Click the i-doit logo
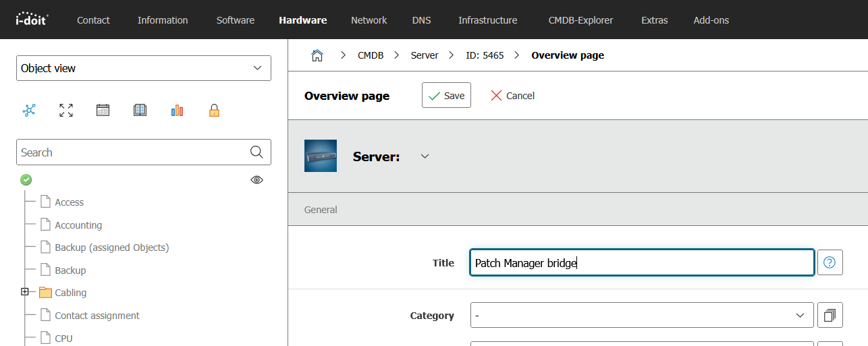Screen dimensions: 868x346 32,18
